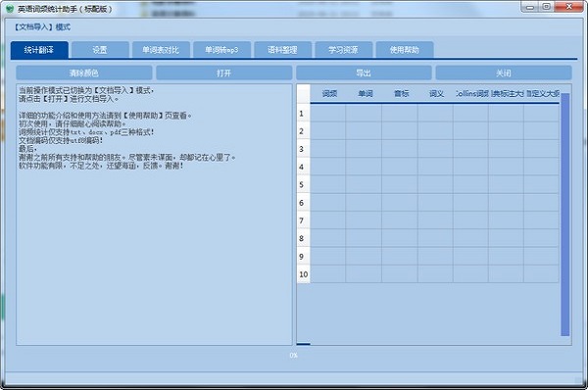Click the 0% progress indicator
The image size is (588, 390).
point(294,355)
